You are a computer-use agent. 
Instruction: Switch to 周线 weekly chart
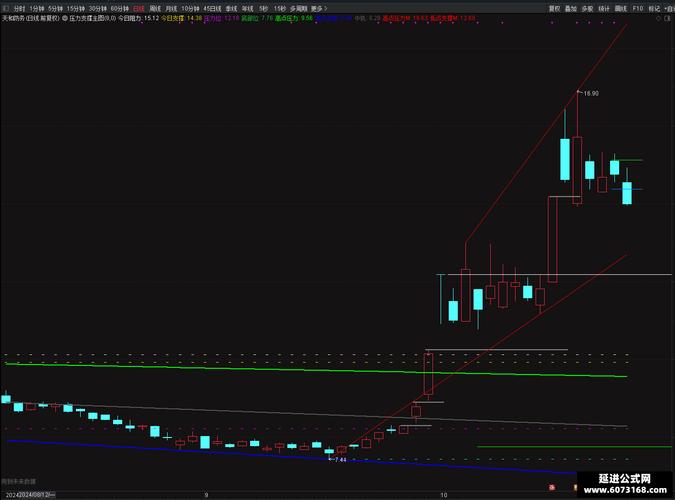coord(155,7)
